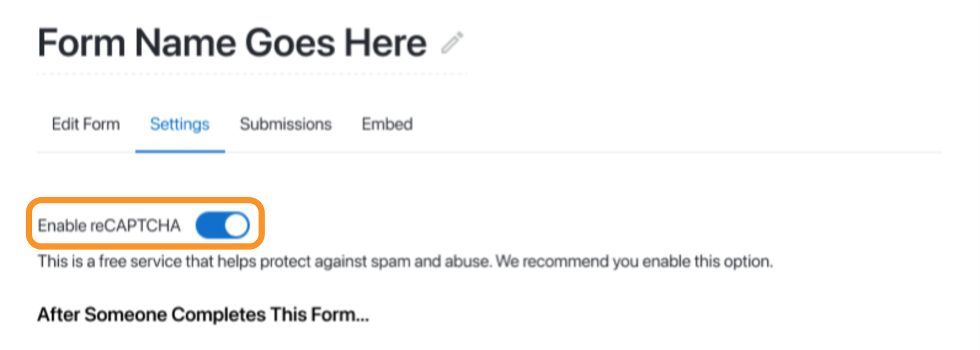Viewport: 980px width, 350px height.
Task: Click the "After Someone Completes This Form..." heading
Action: 203,314
